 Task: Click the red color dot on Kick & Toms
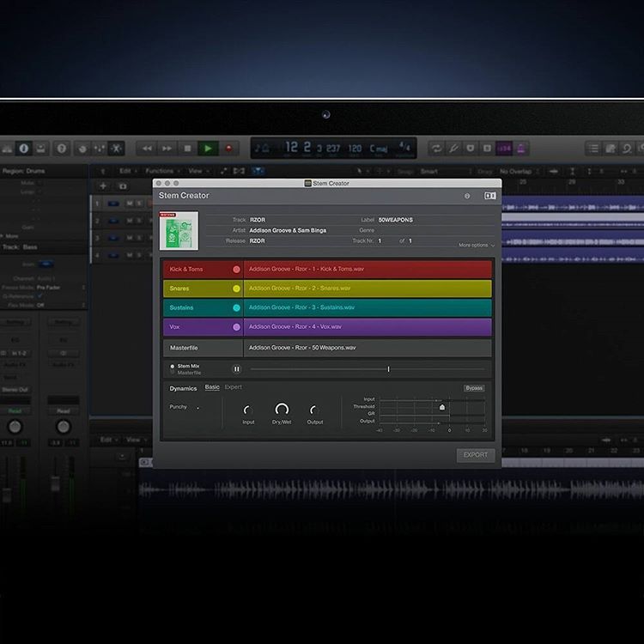tap(236, 269)
